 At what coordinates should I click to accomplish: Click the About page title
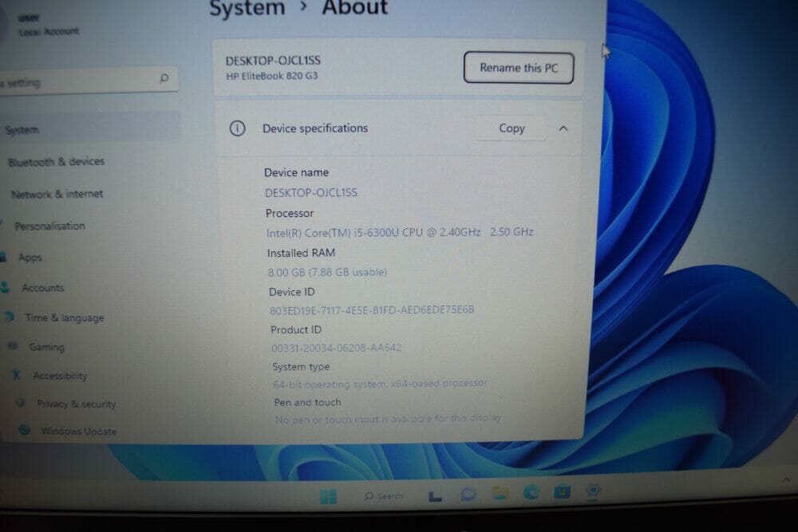point(355,8)
